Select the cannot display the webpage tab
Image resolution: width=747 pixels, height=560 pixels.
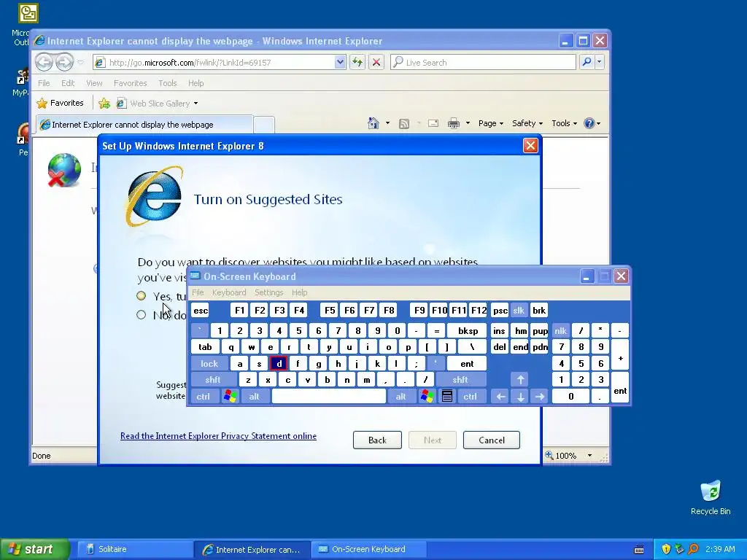click(x=144, y=124)
